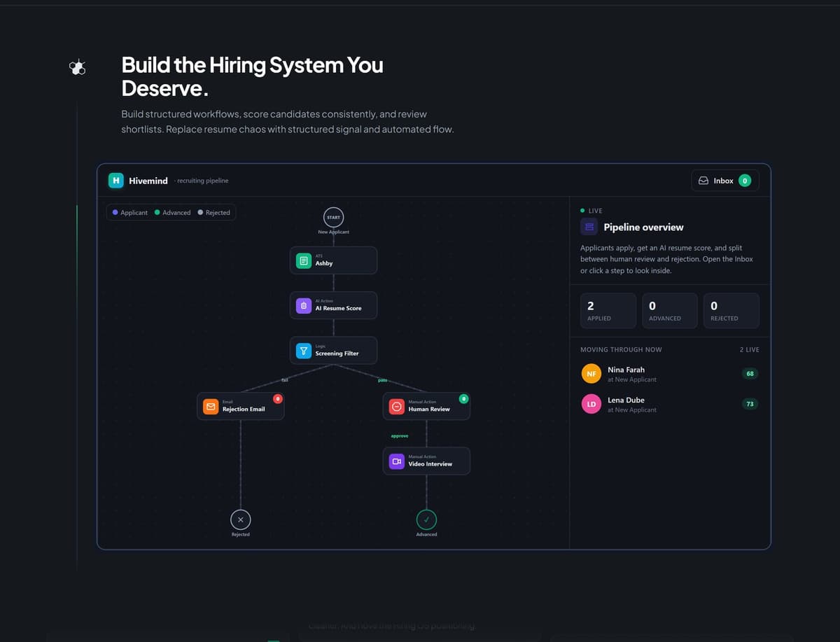Screen dimensions: 840x642
Task: Open the AI Resume Score step
Action: point(333,305)
